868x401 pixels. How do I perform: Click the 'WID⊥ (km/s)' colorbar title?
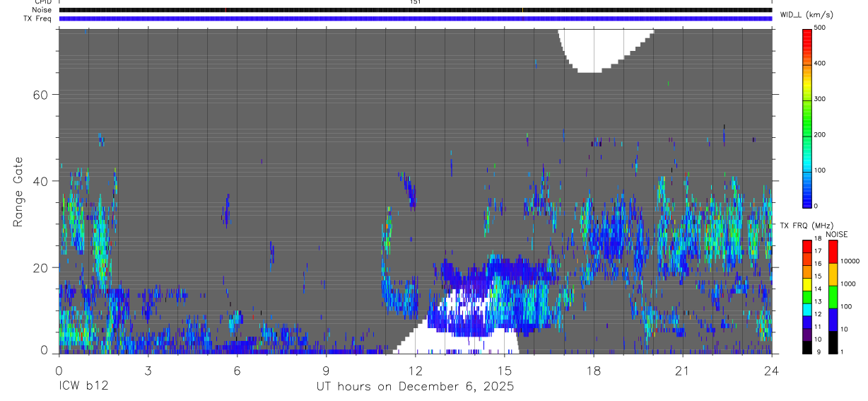806,14
